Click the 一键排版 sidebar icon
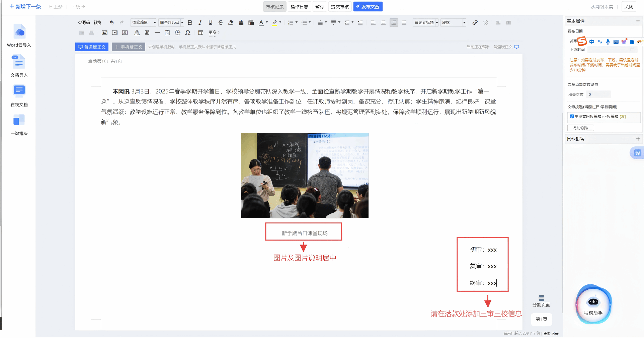The width and height of the screenshot is (644, 338). (x=19, y=124)
